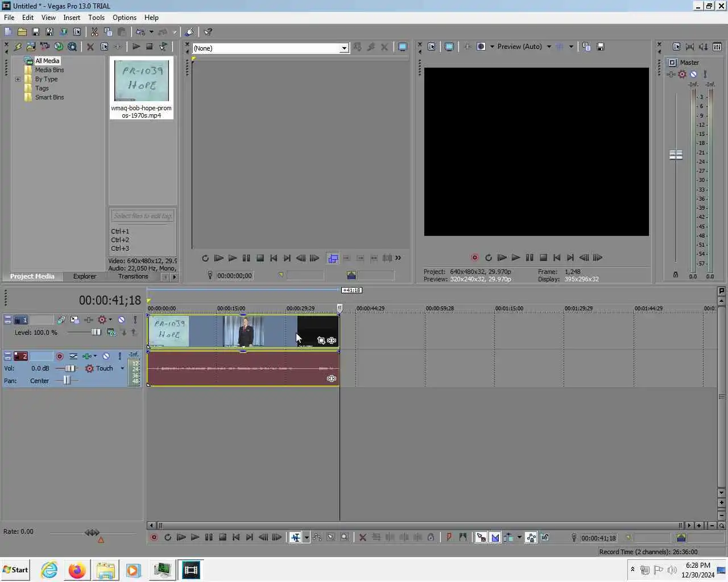
Task: Select the Envelope Edit Tool
Action: 317,537
